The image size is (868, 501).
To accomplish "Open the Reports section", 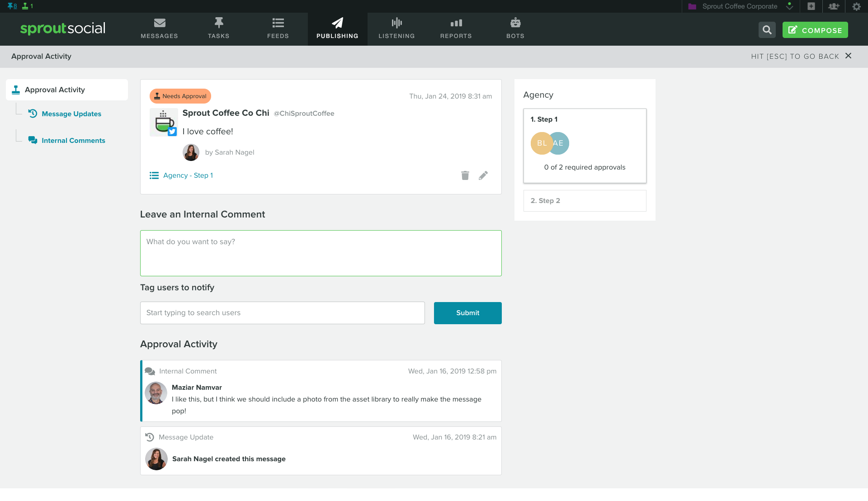I will (456, 29).
